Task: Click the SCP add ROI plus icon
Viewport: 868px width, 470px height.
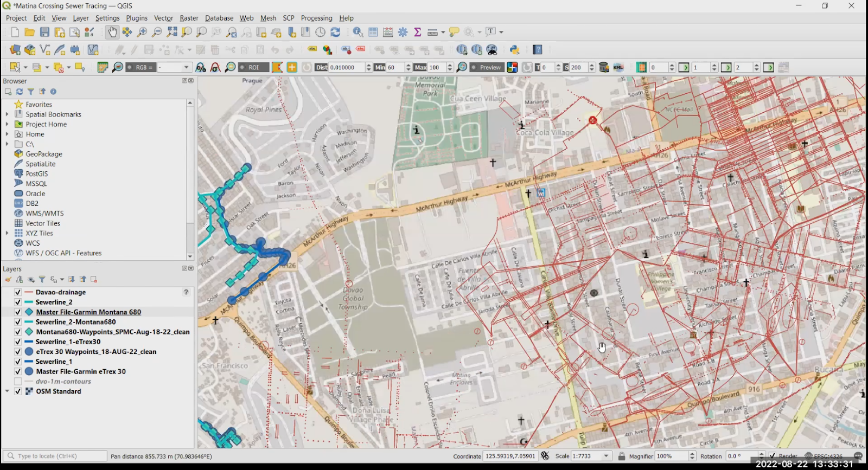Action: tap(292, 67)
